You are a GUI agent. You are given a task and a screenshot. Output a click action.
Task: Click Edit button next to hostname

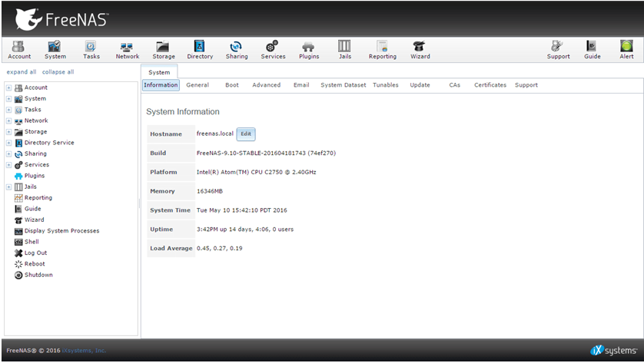(x=246, y=134)
